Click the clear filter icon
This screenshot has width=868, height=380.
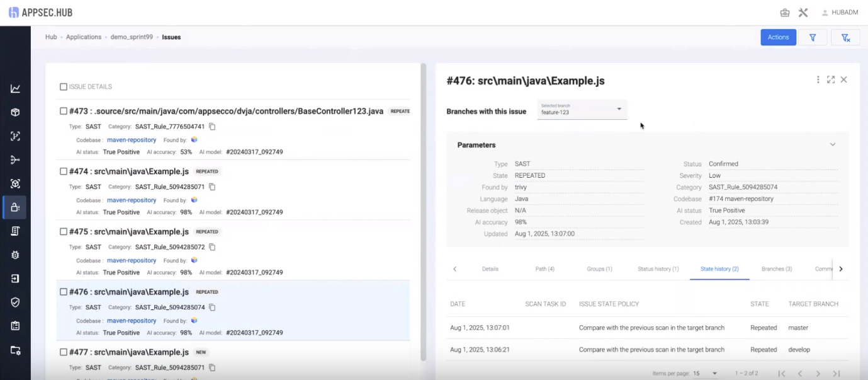click(845, 37)
